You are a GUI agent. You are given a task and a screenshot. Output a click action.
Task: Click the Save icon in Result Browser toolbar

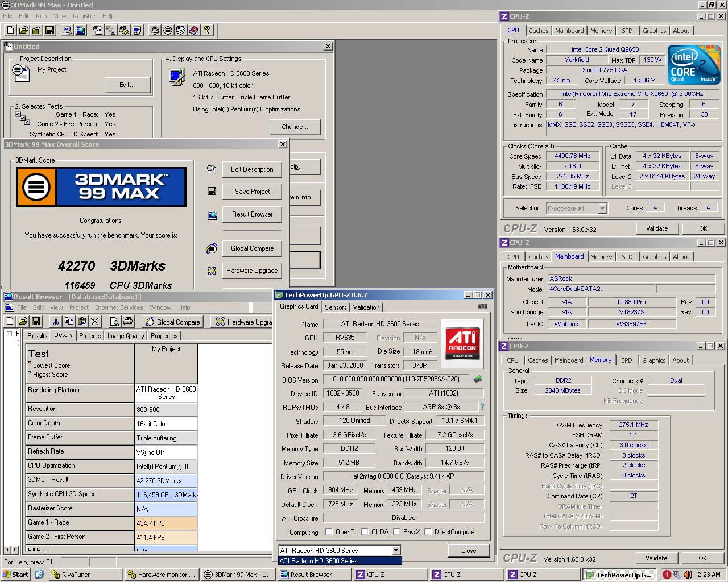[x=36, y=322]
